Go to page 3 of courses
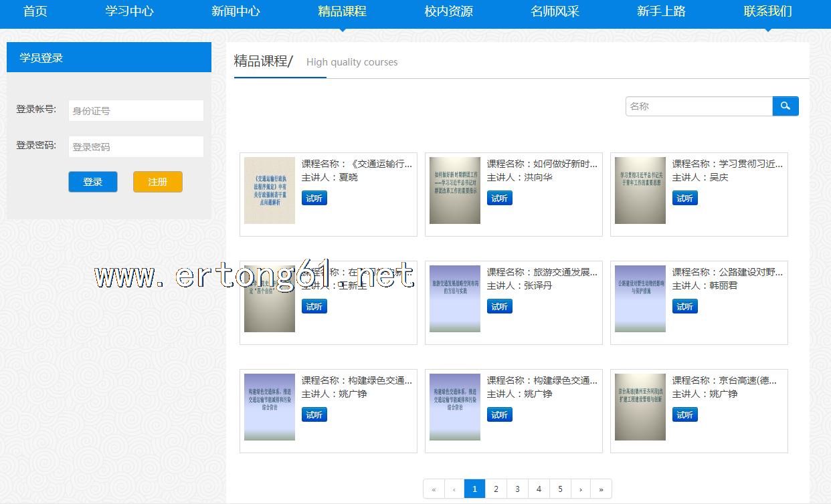Viewport: 831px width, 504px height. coord(517,489)
